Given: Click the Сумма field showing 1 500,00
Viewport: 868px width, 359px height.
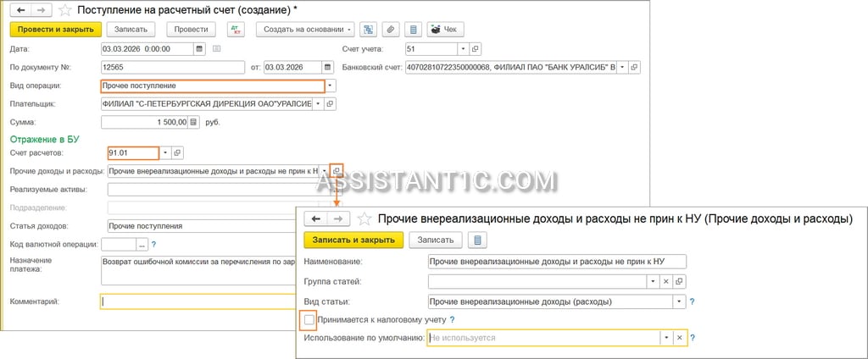Looking at the screenshot, I should tap(145, 122).
